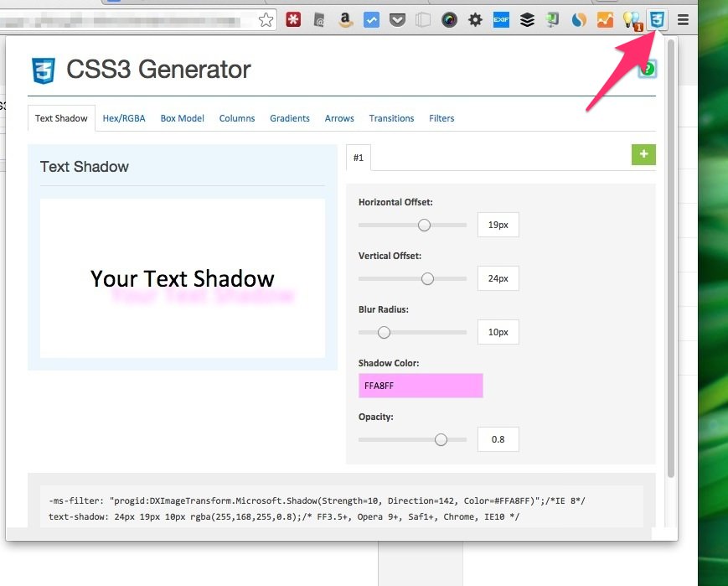The height and width of the screenshot is (586, 728).
Task: Click the 'Your Text Shadow' preview text
Action: (183, 278)
